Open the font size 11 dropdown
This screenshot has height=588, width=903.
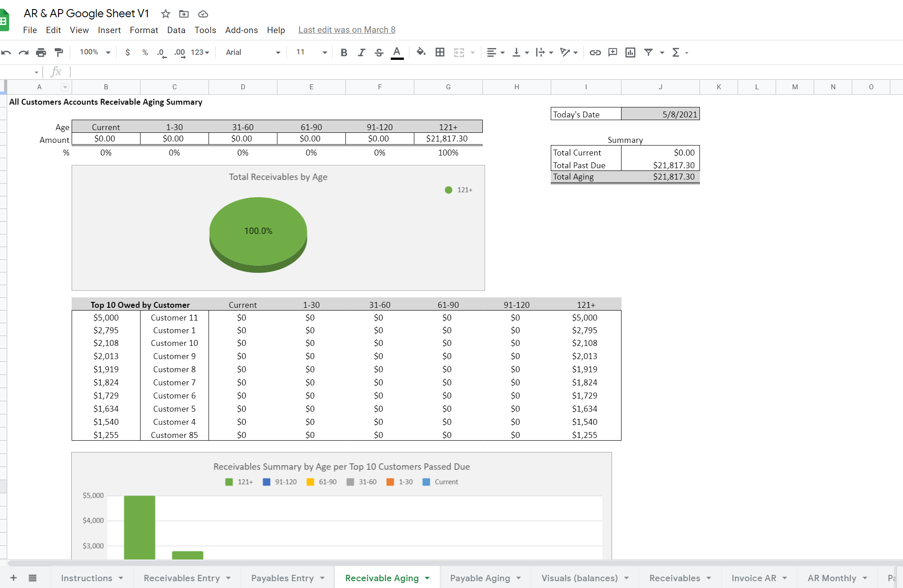[x=311, y=53]
